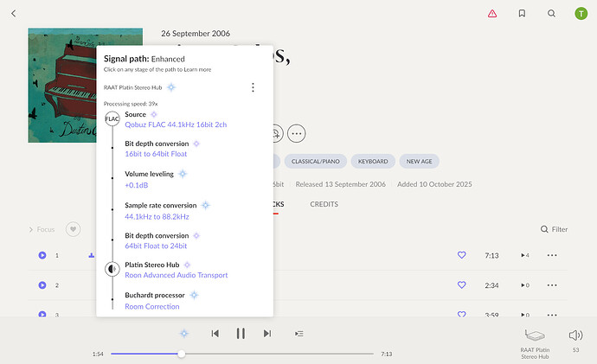Select the NEW AGE genre tag

420,161
